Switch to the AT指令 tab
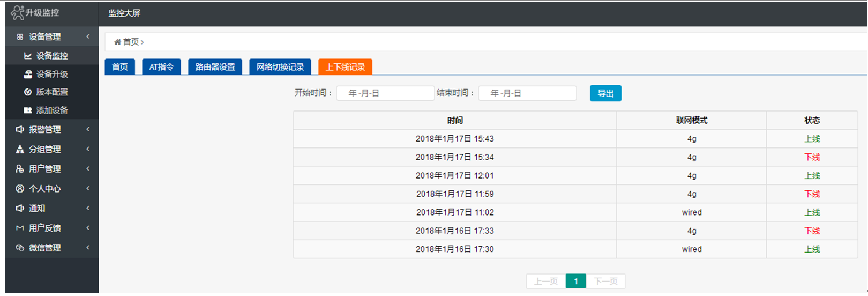This screenshot has width=868, height=296. coord(161,67)
